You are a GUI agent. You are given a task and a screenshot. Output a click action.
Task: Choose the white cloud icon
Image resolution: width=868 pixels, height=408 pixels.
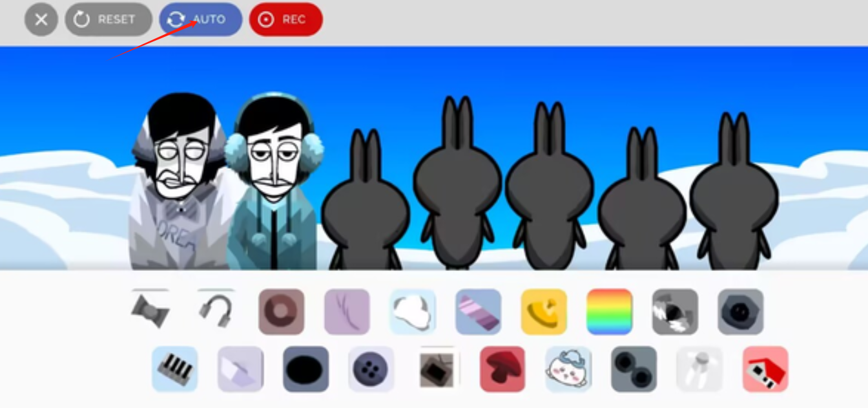pyautogui.click(x=413, y=312)
